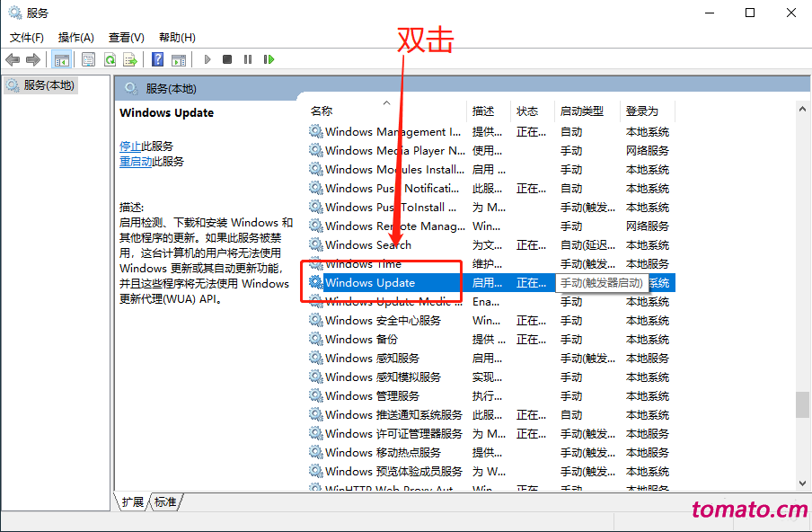Open the 查看(V) menu

127,38
